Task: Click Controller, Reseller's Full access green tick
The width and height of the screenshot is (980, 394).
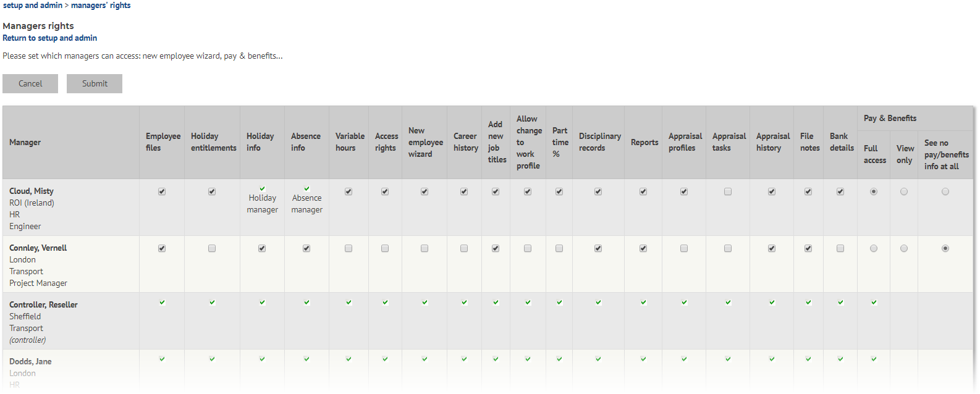Action: tap(874, 302)
